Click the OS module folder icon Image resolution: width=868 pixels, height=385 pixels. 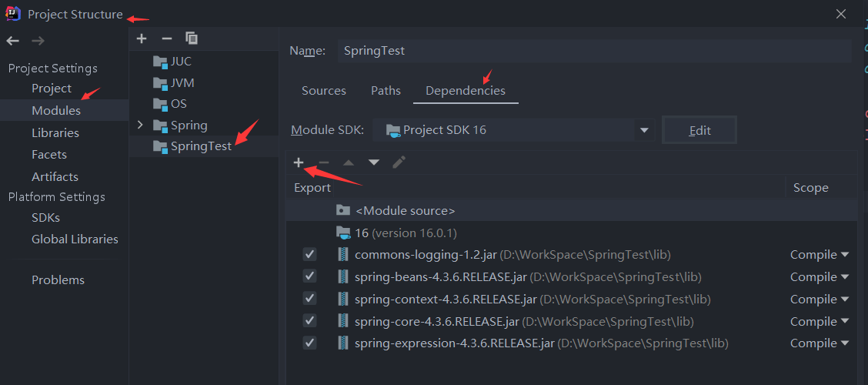[161, 104]
